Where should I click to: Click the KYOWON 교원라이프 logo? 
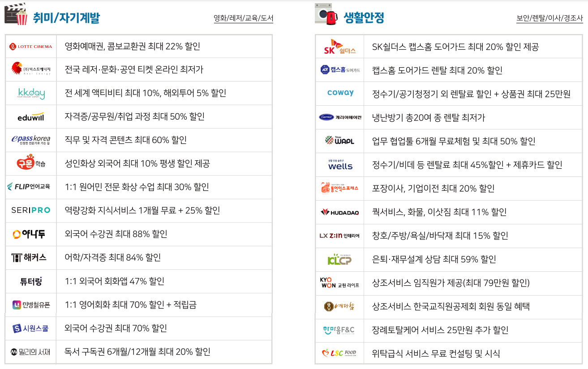point(339,283)
